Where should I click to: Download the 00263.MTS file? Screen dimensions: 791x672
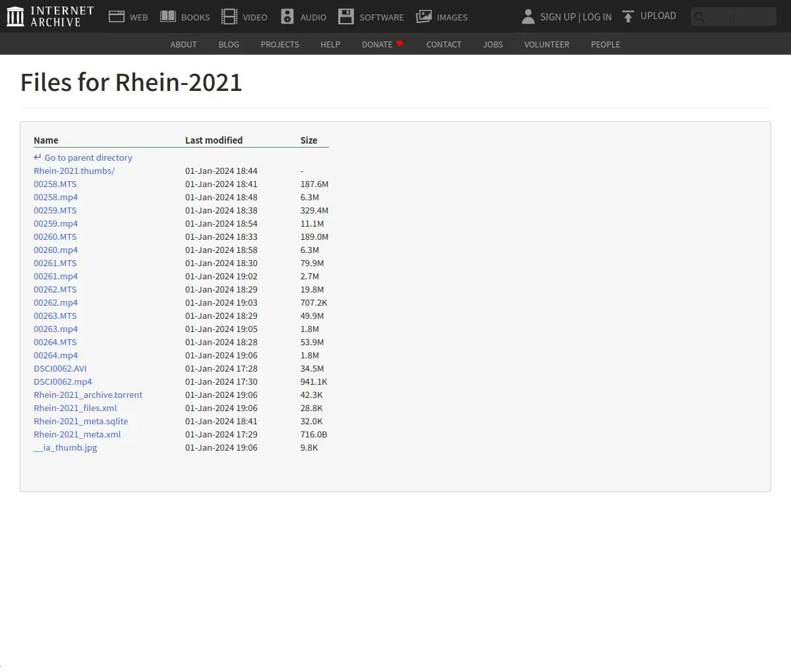pos(55,316)
